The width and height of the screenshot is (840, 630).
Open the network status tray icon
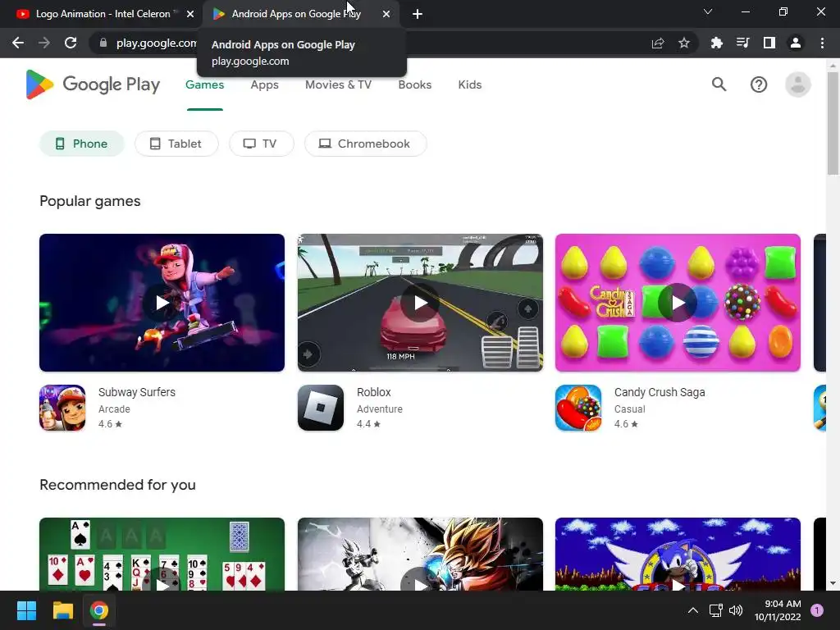pyautogui.click(x=715, y=610)
